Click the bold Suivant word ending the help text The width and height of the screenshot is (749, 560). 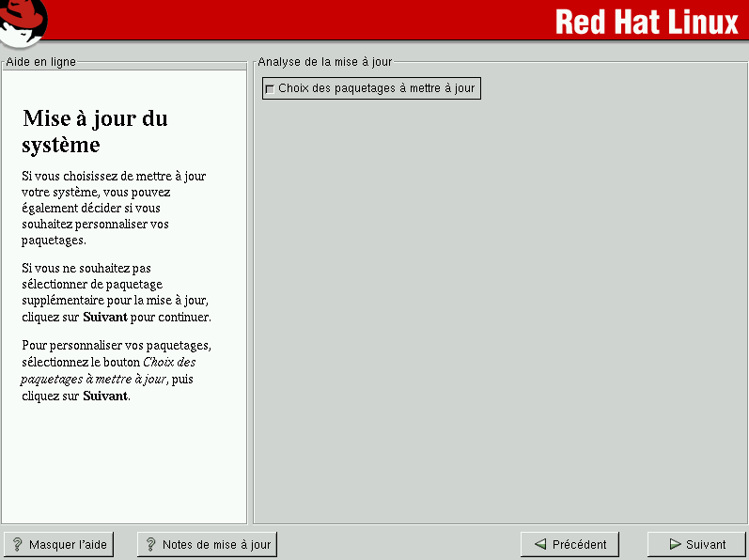pyautogui.click(x=104, y=396)
